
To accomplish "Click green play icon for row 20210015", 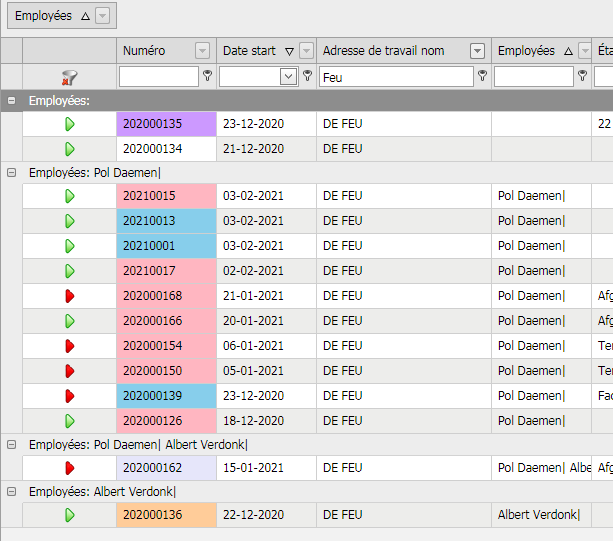I will click(x=70, y=196).
